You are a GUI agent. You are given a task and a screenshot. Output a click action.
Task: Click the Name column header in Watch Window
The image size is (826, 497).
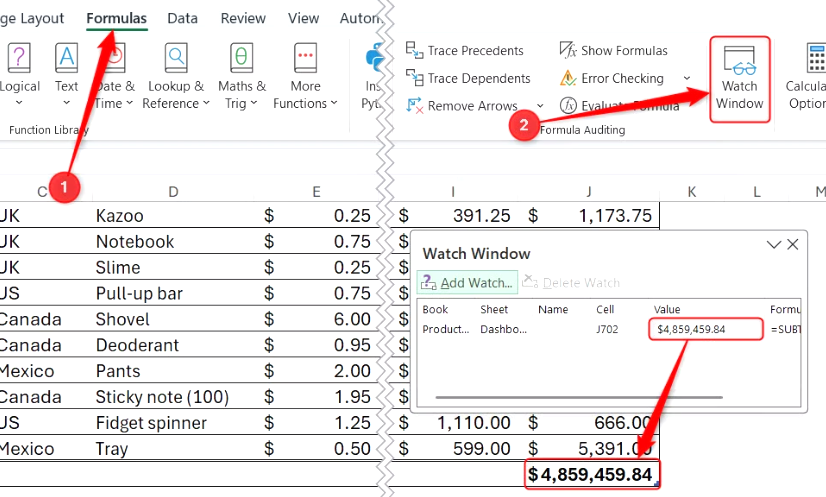click(553, 309)
